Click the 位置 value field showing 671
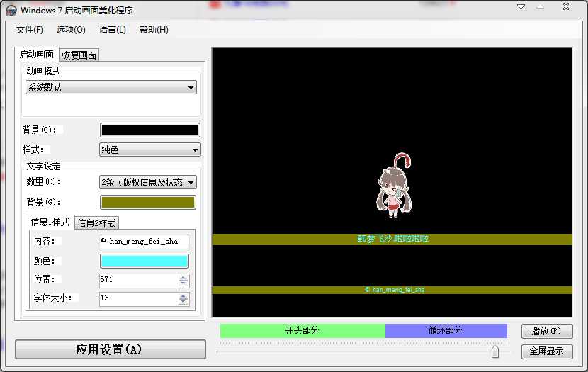Screen dimensions: 588x372 (139, 280)
